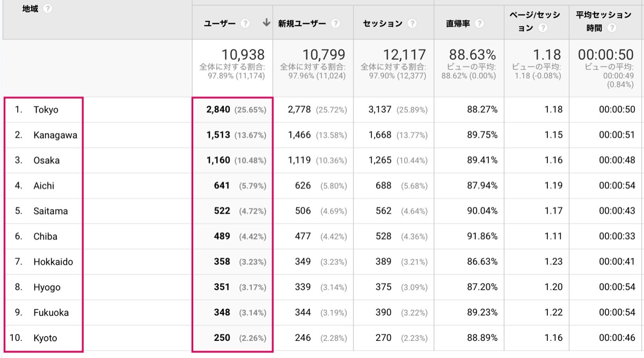Click help icon next to ページ/セッション
Image resolution: width=644 pixels, height=358 pixels.
pyautogui.click(x=543, y=28)
